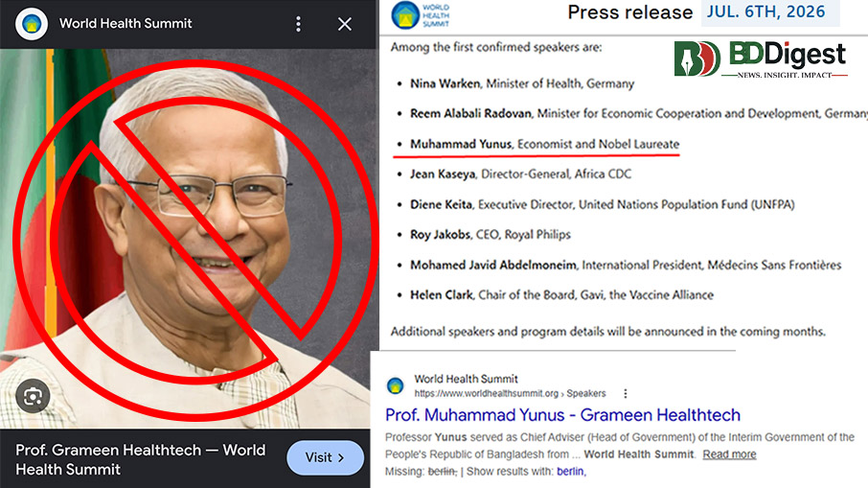
Task: Click the 'Additional speakers and program details' sentence
Action: (x=607, y=331)
